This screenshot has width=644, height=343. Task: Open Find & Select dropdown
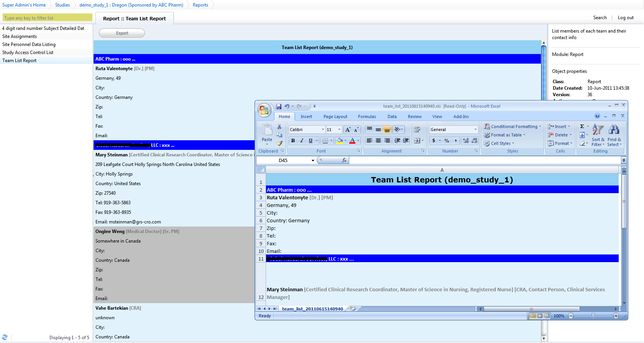[x=614, y=135]
